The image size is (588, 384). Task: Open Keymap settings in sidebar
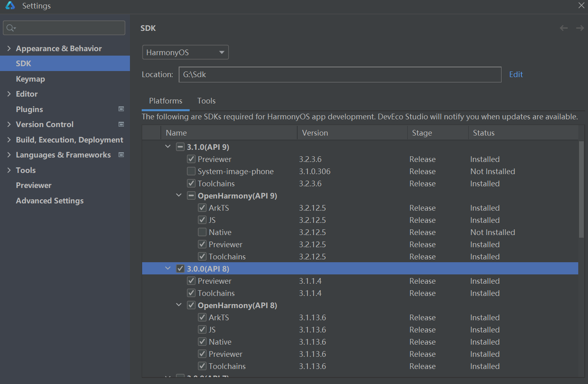(x=30, y=79)
